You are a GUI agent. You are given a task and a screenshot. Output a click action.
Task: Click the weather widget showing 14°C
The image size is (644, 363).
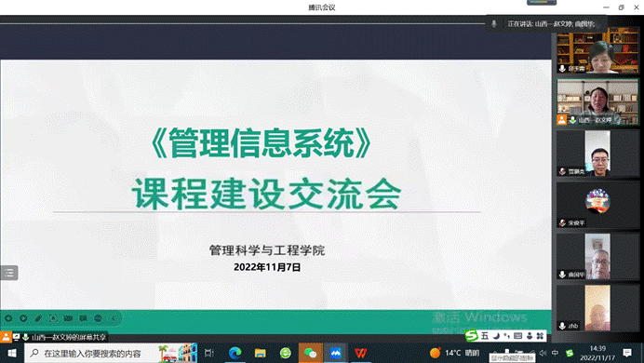click(x=455, y=353)
